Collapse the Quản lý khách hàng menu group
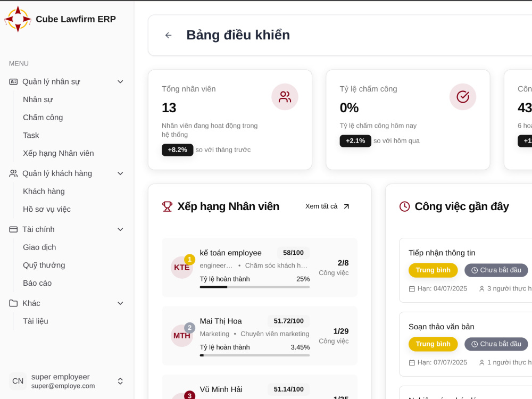The image size is (532, 399). coord(120,173)
